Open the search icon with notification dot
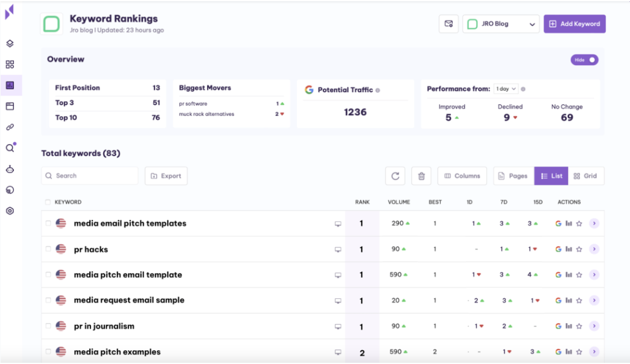This screenshot has height=364, width=630. pyautogui.click(x=10, y=148)
